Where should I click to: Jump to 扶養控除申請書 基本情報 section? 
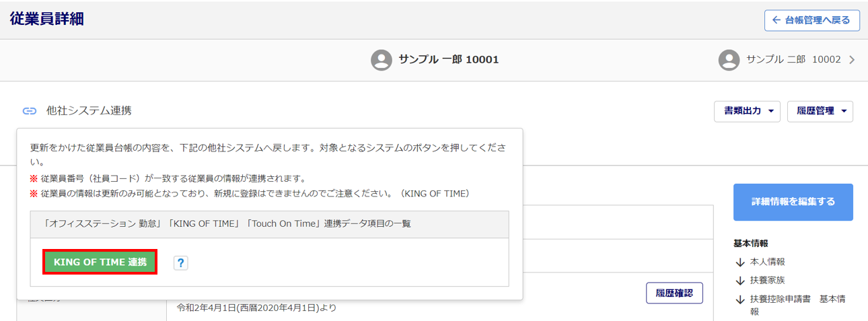tap(797, 306)
